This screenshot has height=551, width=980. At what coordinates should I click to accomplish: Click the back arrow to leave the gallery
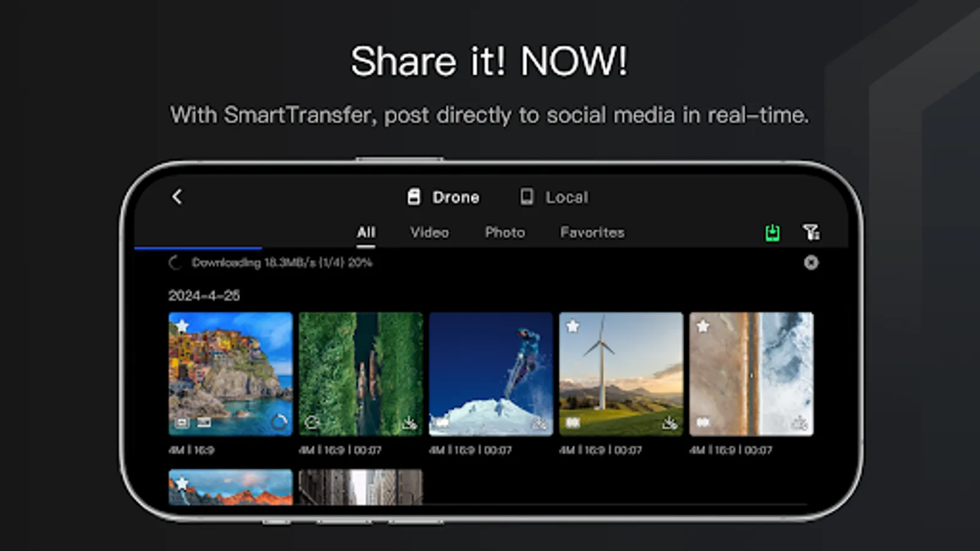point(176,197)
